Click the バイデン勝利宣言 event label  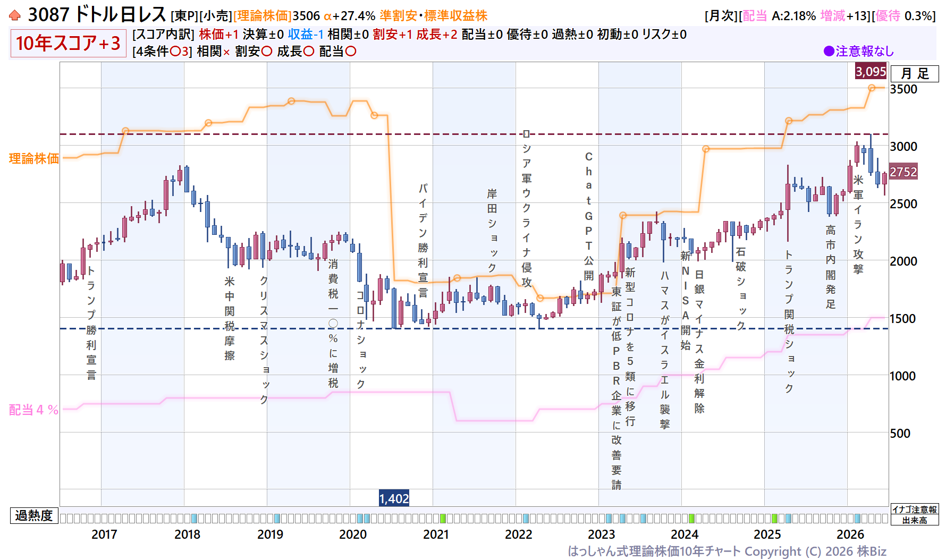423,240
